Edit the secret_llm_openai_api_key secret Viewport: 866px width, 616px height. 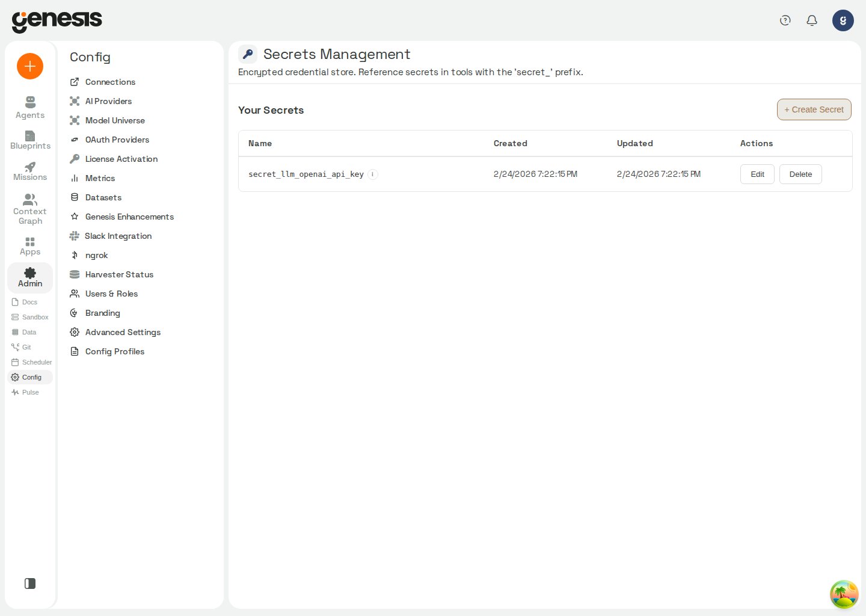[757, 174]
